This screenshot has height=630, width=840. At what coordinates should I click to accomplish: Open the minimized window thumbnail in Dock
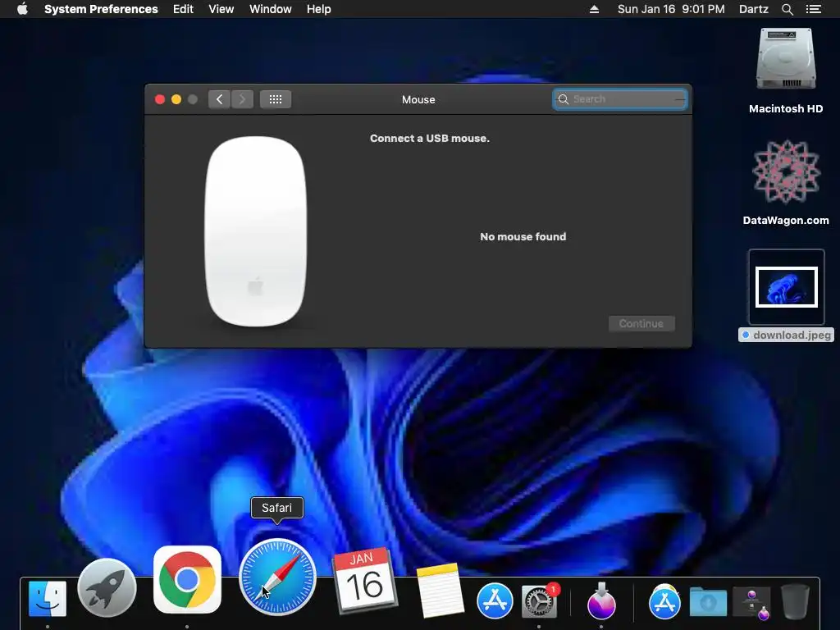point(751,601)
